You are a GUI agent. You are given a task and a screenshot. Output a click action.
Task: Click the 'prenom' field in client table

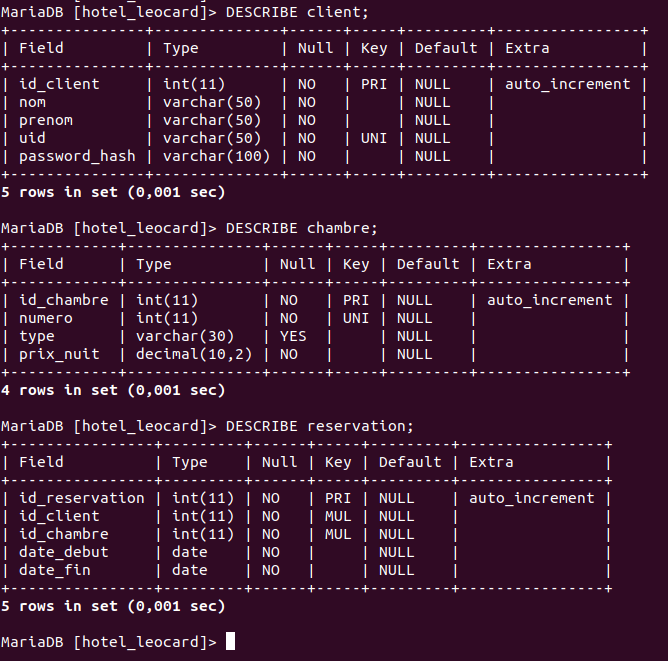coord(46,120)
